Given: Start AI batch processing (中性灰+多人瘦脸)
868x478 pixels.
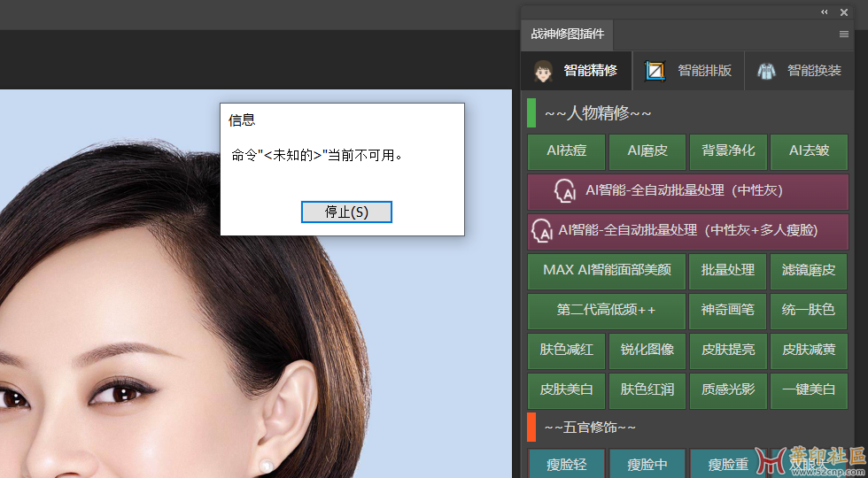Looking at the screenshot, I should (687, 230).
